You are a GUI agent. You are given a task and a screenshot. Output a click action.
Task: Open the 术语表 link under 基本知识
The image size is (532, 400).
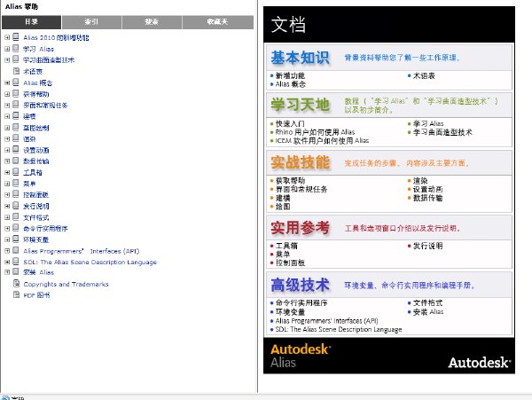[424, 75]
